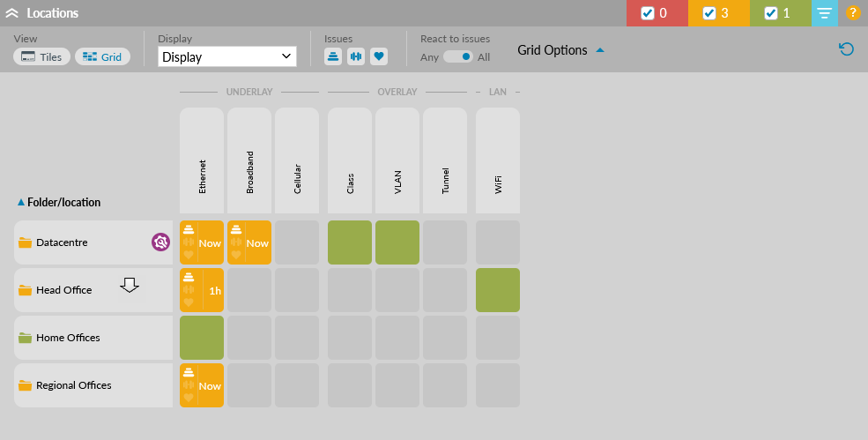The height and width of the screenshot is (440, 868).
Task: Click Regional Offices Ethernet orange cell
Action: coord(202,385)
